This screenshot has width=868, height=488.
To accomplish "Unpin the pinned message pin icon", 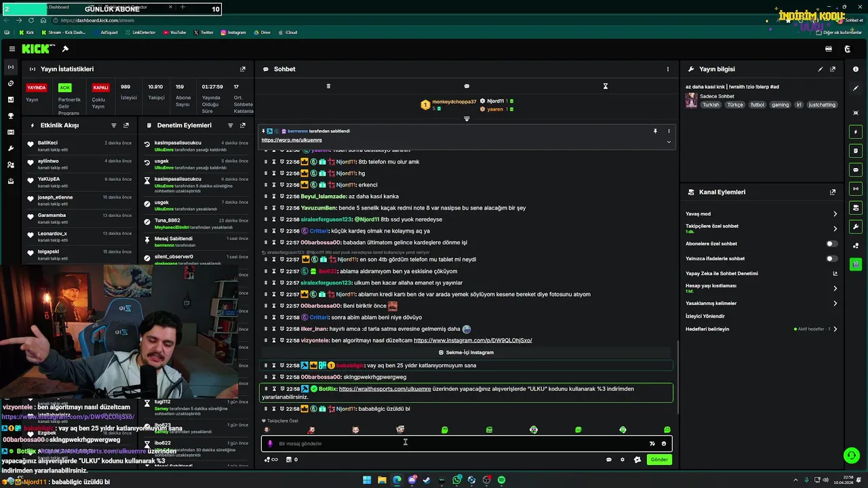I will pyautogui.click(x=655, y=131).
